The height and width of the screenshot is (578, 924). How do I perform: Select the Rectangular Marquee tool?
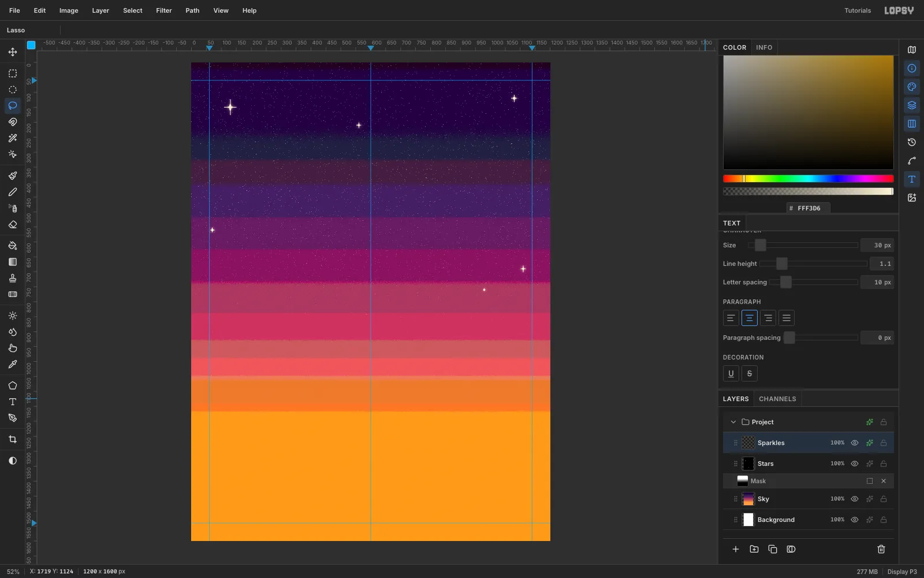pos(13,73)
